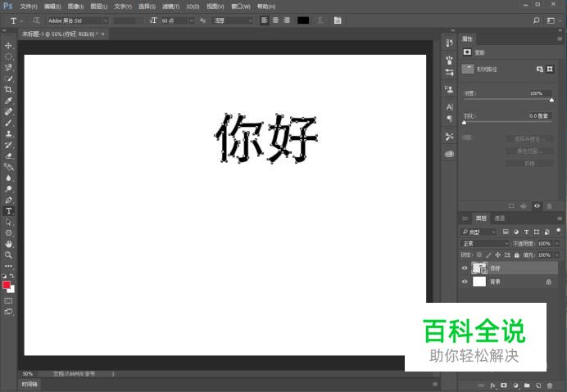Expand the layer fill 100% arrow

(x=557, y=255)
